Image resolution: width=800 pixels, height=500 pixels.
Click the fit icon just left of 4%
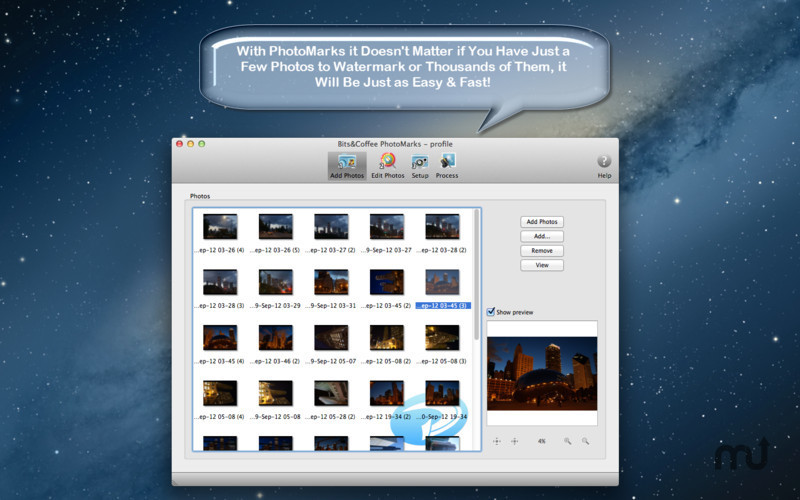(514, 441)
